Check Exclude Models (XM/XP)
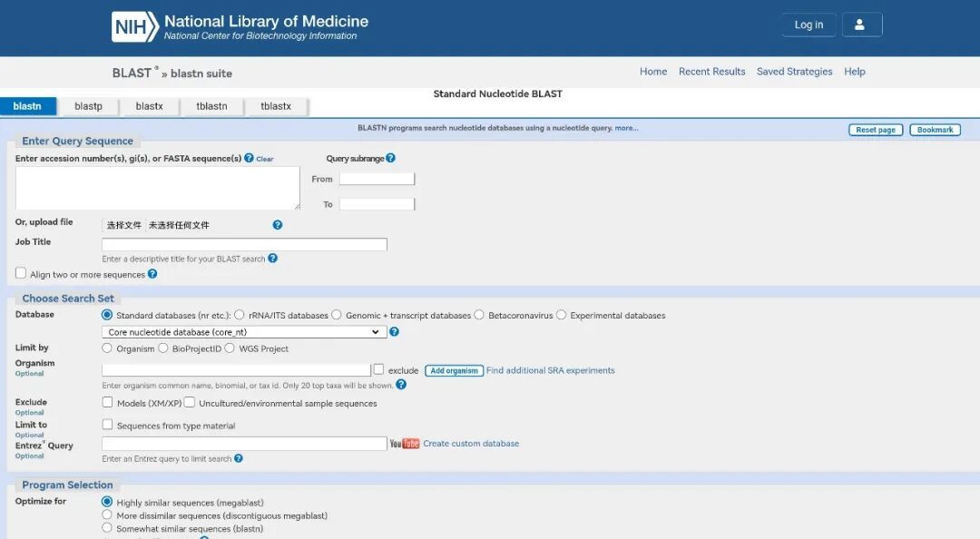The height and width of the screenshot is (539, 980). coord(107,402)
